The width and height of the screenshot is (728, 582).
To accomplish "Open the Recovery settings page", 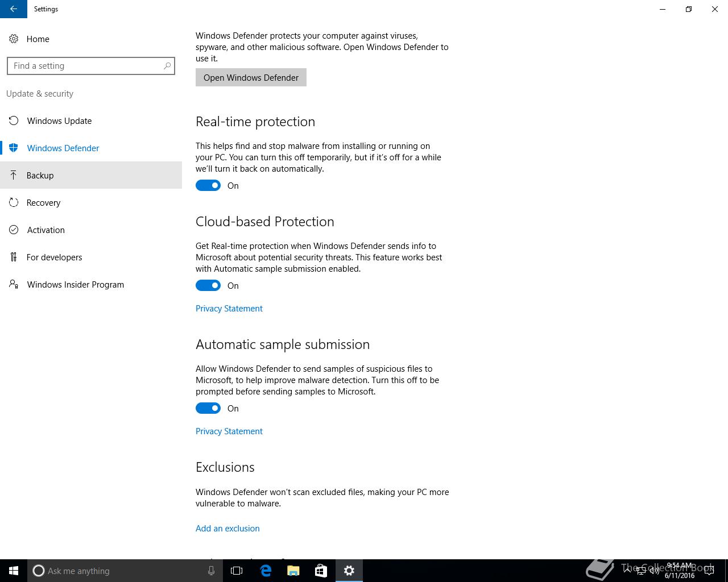I will click(91, 202).
